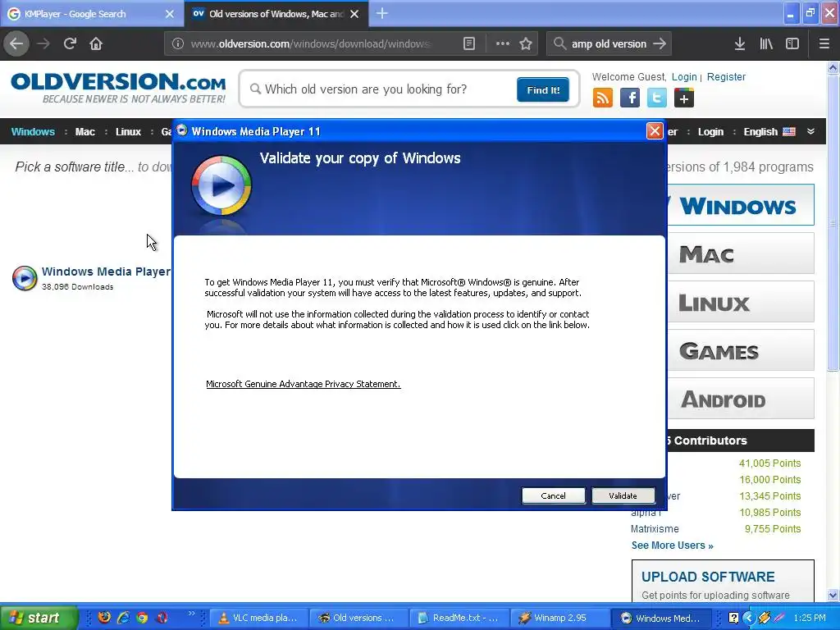This screenshot has width=840, height=630.
Task: Open the library icon in the toolbar
Action: [766, 43]
